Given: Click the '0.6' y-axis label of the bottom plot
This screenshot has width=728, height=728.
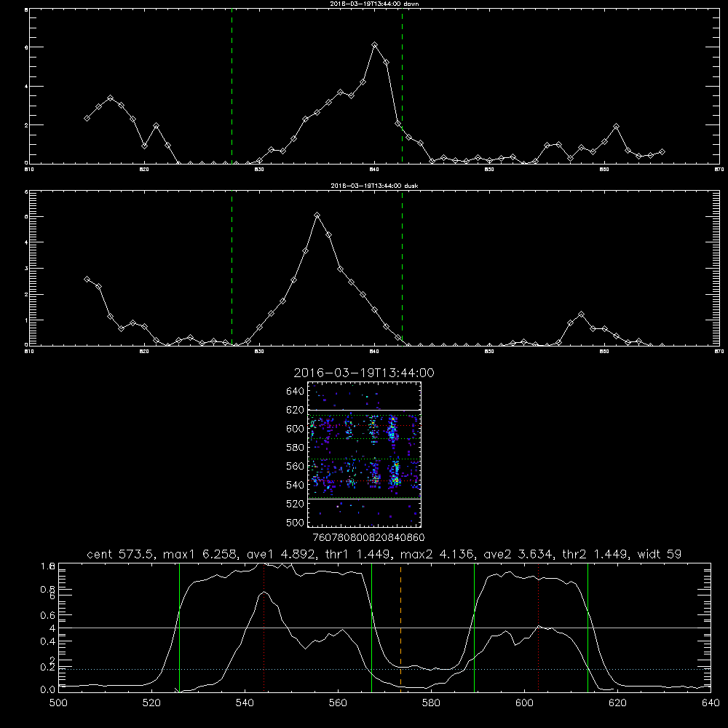Looking at the screenshot, I should (48, 615).
